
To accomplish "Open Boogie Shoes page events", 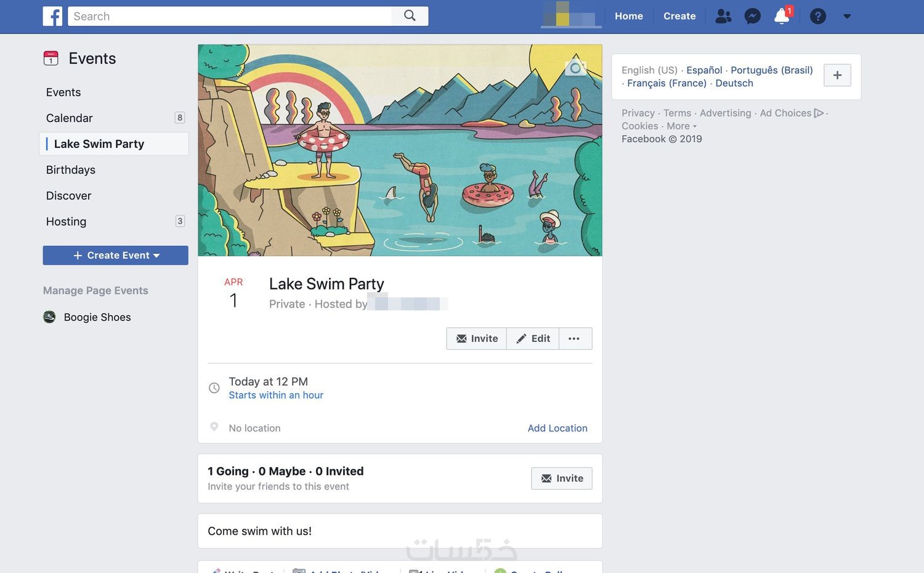I will (97, 317).
